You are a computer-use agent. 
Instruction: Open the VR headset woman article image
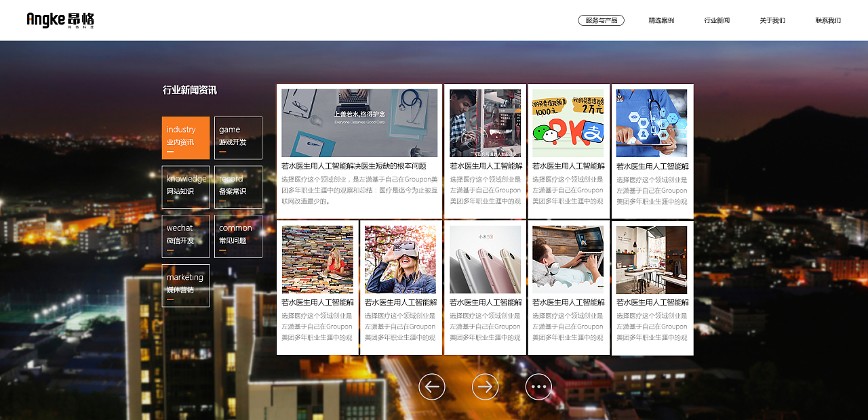pyautogui.click(x=400, y=259)
